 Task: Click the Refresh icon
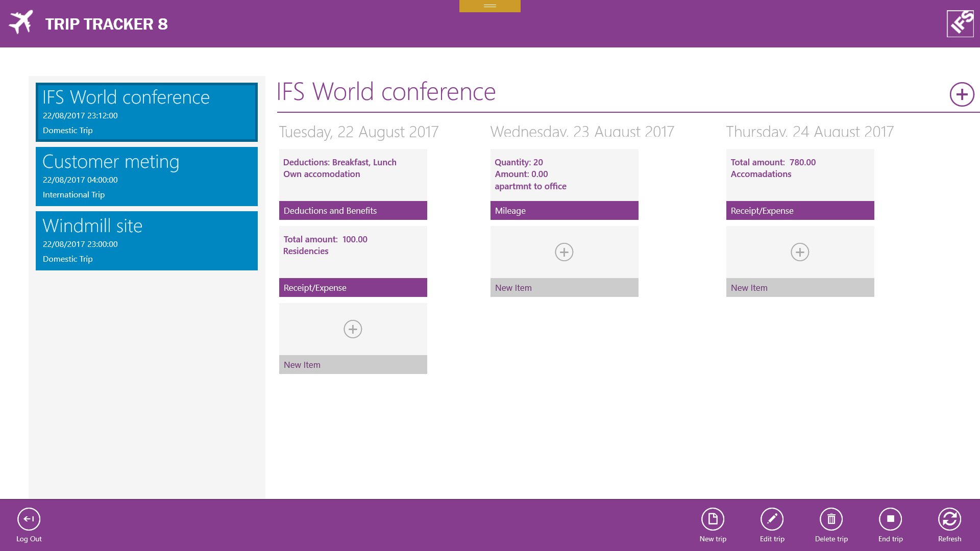pyautogui.click(x=949, y=519)
